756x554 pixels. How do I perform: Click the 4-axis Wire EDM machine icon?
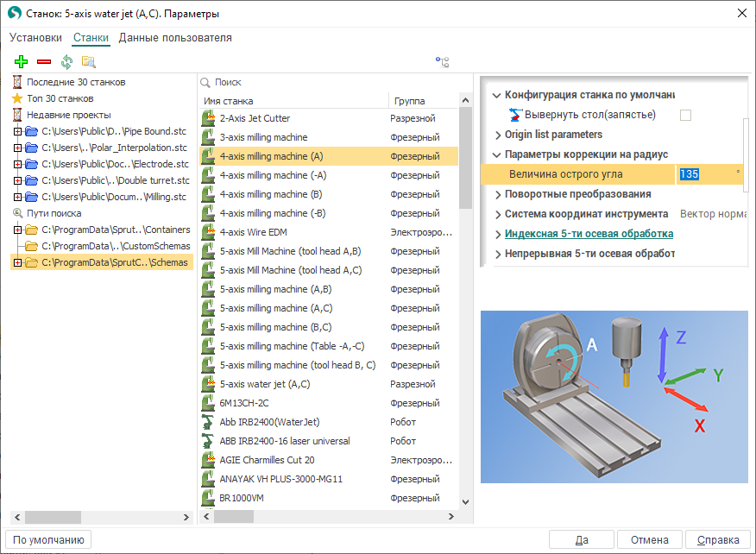(x=207, y=232)
